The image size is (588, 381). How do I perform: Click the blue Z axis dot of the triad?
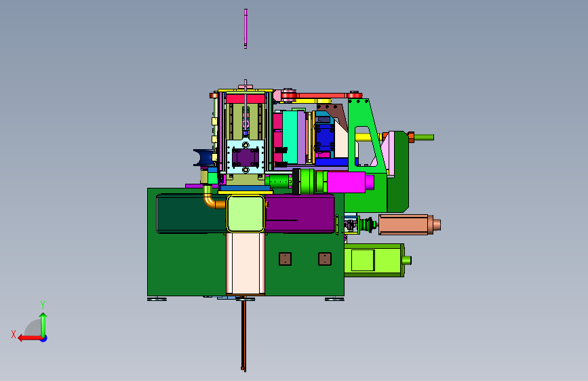coord(44,338)
